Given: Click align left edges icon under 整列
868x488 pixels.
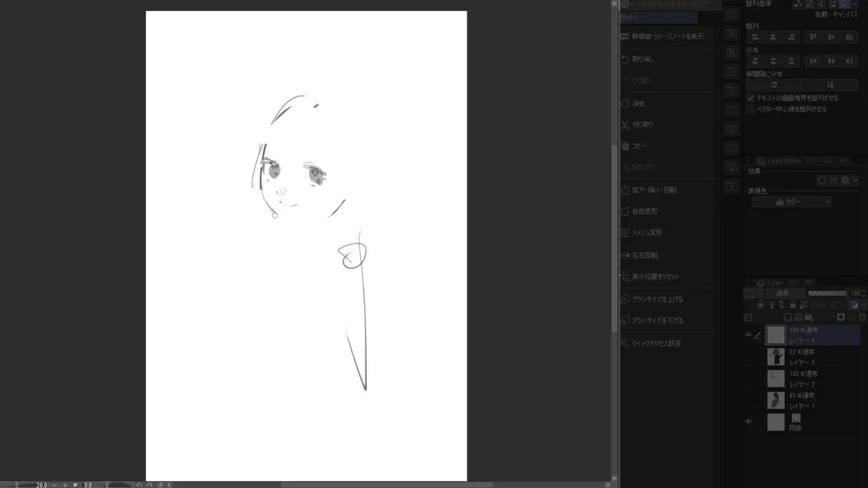Looking at the screenshot, I should click(x=755, y=37).
